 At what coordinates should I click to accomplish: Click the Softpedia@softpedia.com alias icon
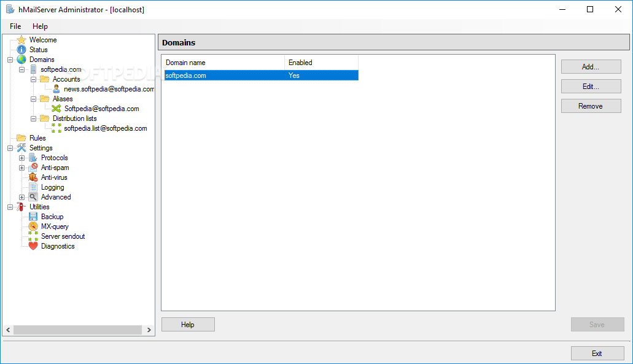point(56,109)
